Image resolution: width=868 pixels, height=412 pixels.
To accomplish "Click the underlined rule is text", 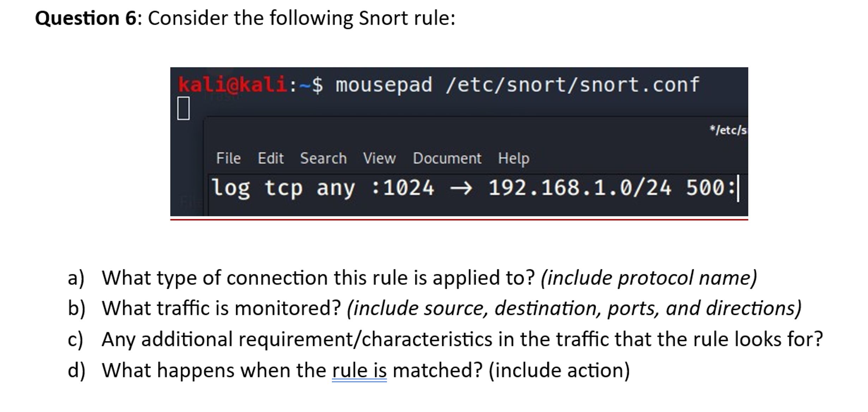I will point(360,369).
